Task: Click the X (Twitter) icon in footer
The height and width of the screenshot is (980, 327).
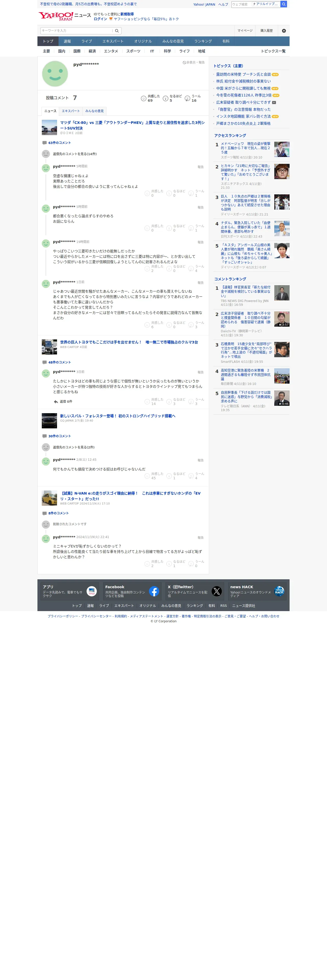Action: (217, 591)
